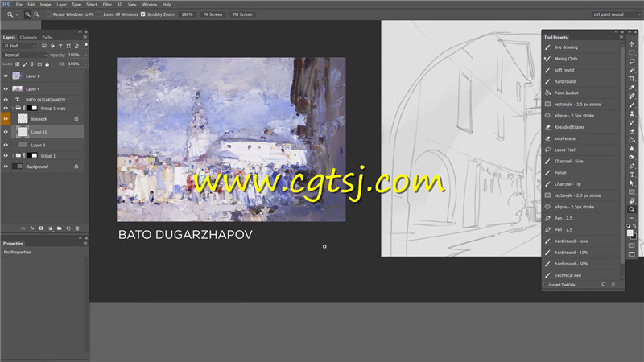Open the Fill slider arrow
This screenshot has height=362, width=644.
(85, 64)
